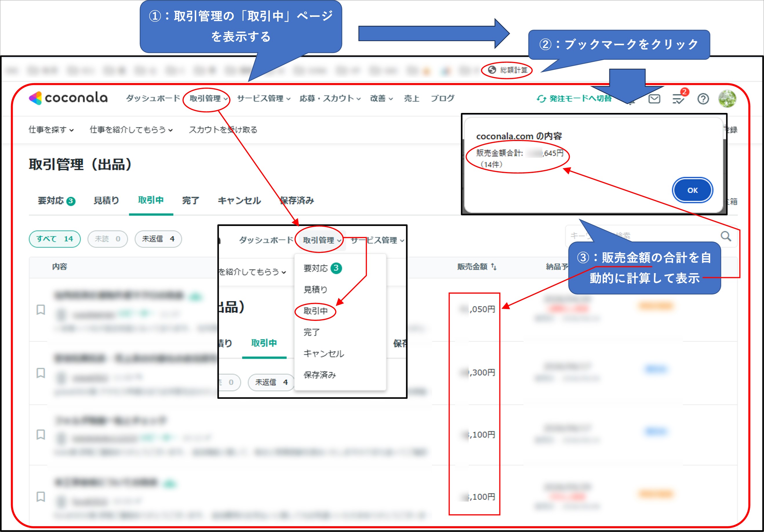764x532 pixels.
Task: Select the すべて 14 filter chip
Action: pos(54,239)
